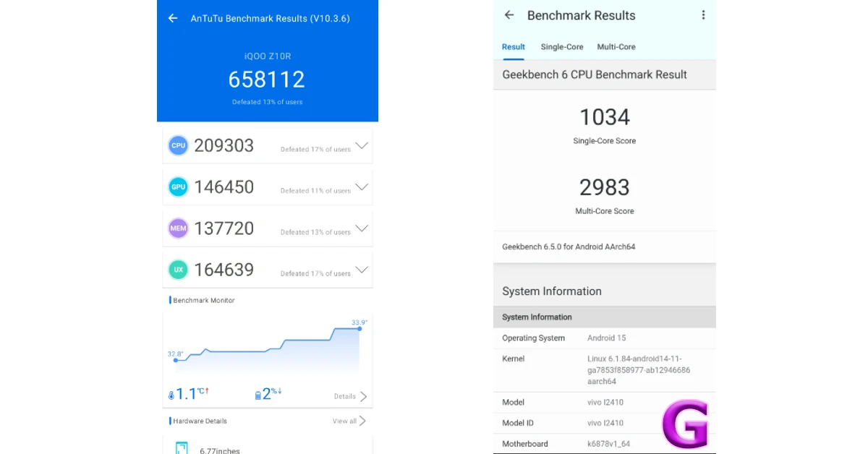Viewport: 868px width, 454px height.
Task: Tap 'Defeated 17% of users' in UX row
Action: (315, 273)
